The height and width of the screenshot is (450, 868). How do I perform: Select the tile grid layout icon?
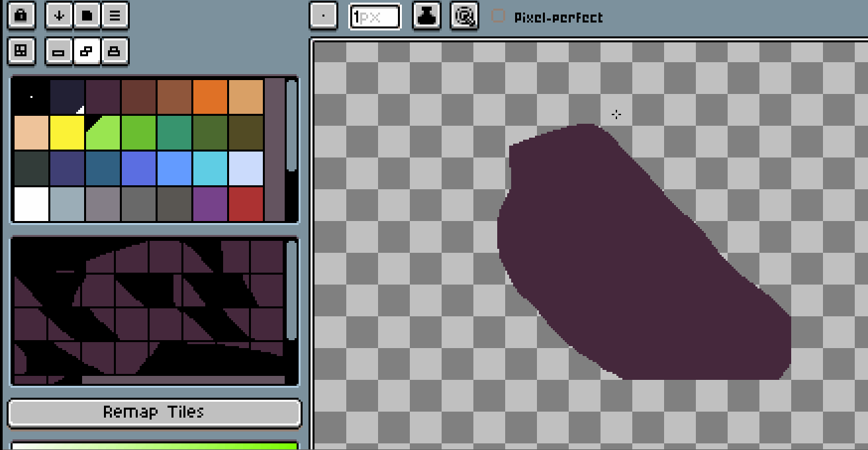pyautogui.click(x=21, y=50)
